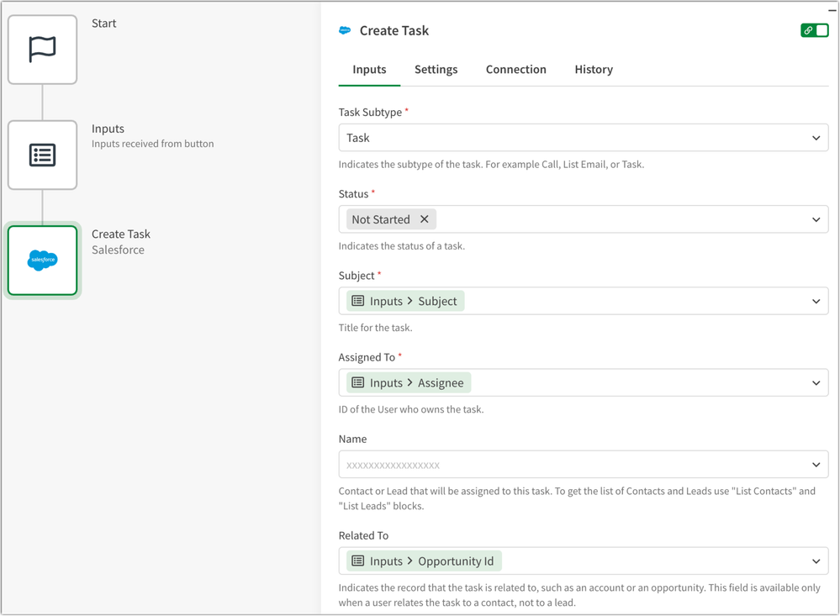
Task: Open the Task Subtype dropdown
Action: 815,137
